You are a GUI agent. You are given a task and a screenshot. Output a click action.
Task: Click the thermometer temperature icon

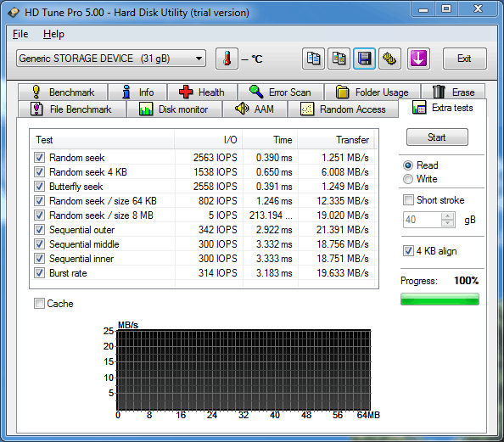[x=227, y=59]
